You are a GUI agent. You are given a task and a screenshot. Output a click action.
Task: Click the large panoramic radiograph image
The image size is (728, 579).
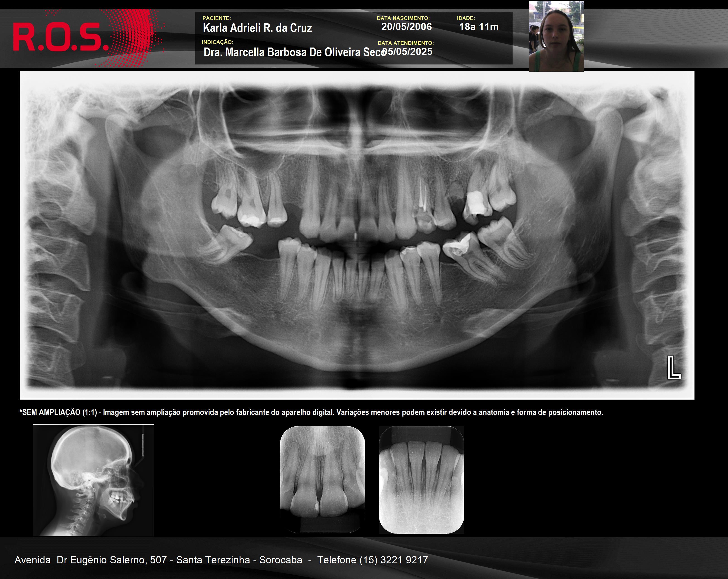[357, 235]
